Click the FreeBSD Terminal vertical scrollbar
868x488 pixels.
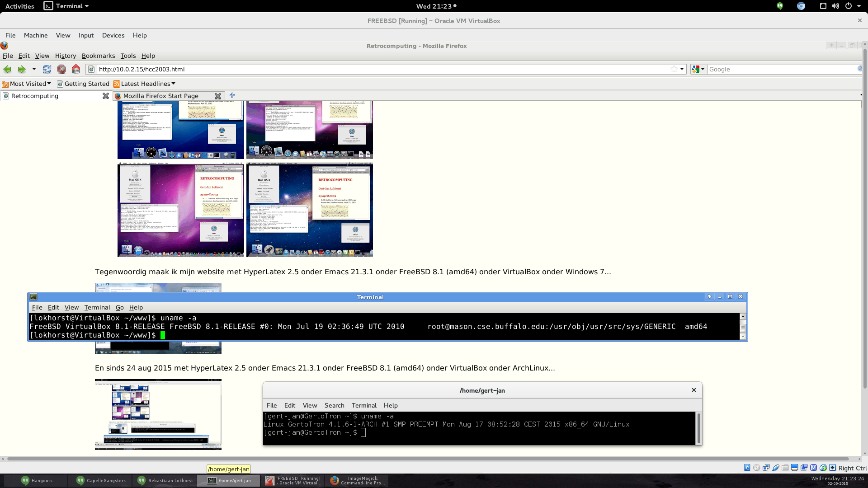tap(743, 326)
